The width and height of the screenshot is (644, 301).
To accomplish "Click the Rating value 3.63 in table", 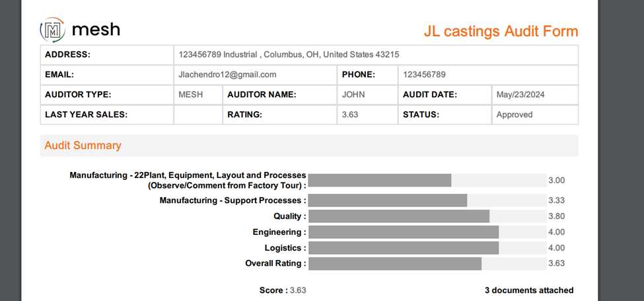I will [x=350, y=114].
